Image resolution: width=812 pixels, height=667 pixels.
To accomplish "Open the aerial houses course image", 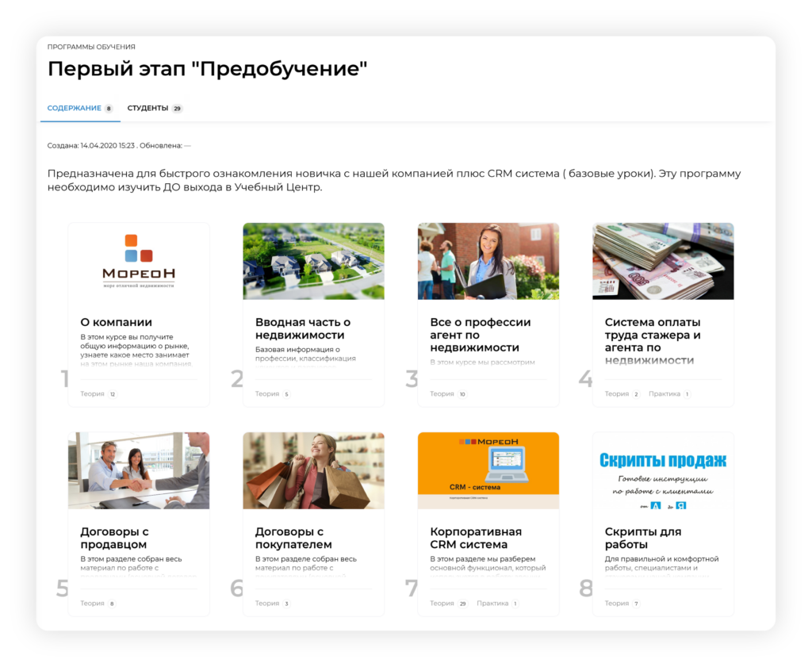I will click(313, 261).
